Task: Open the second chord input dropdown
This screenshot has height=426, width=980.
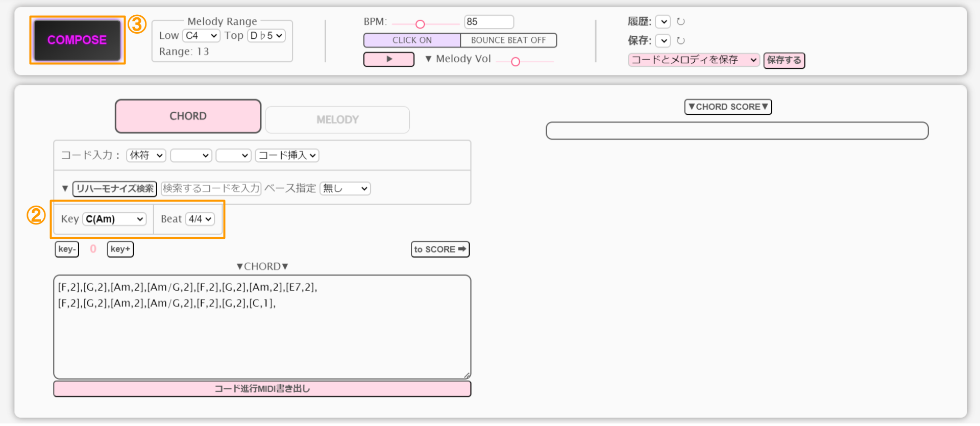Action: pos(191,155)
